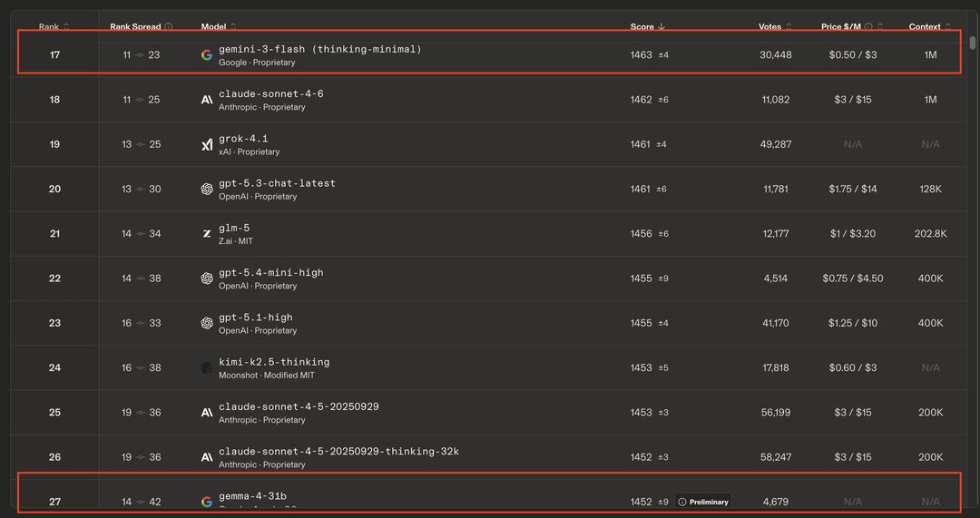The height and width of the screenshot is (518, 980).
Task: Click the Moonshot logo beside kimi-k2.5-thinking
Action: tap(207, 368)
